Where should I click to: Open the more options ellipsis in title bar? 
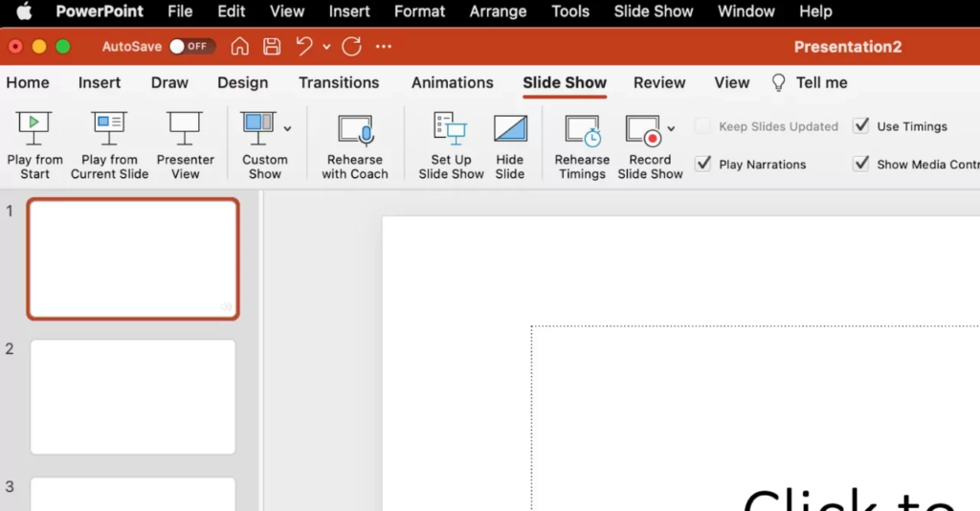tap(383, 46)
